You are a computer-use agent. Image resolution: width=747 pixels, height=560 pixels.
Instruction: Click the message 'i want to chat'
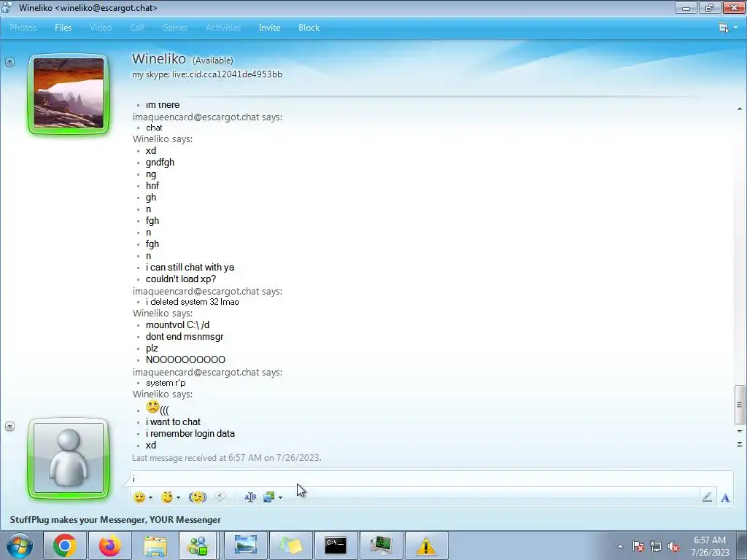(173, 422)
